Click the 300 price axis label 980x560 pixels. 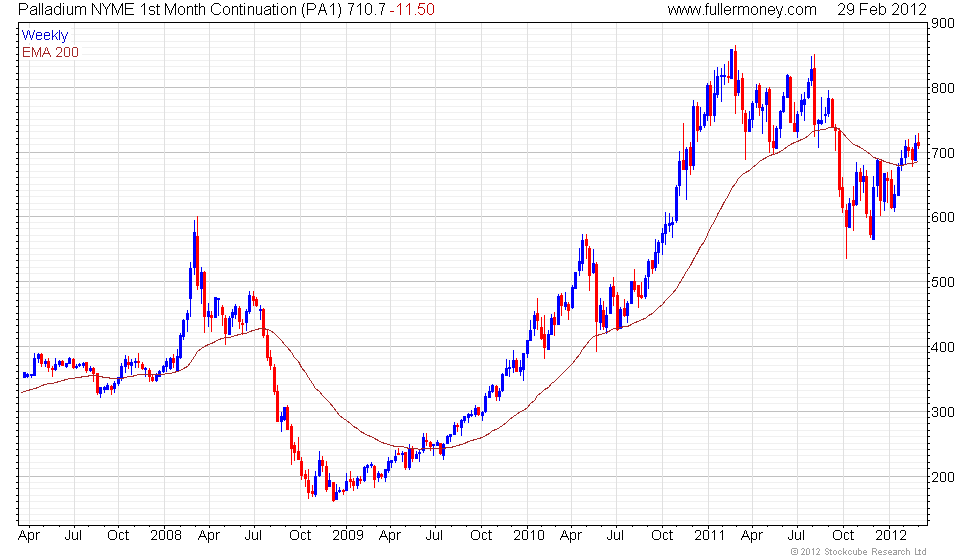tap(942, 412)
